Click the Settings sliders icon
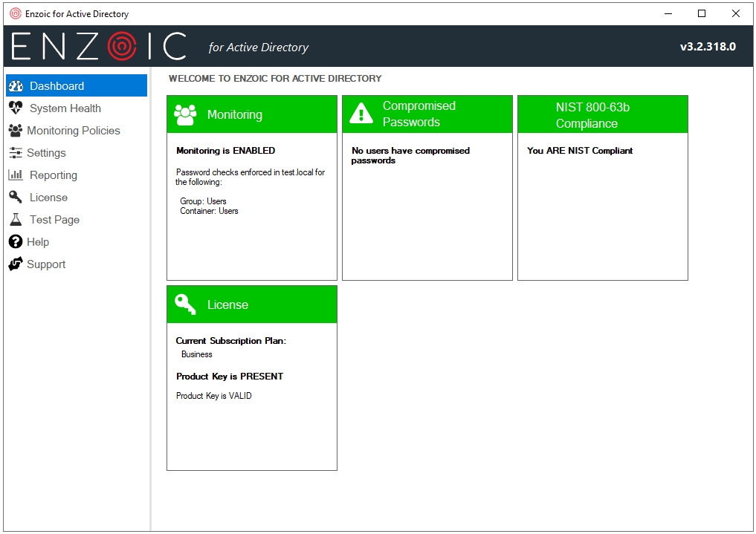The width and height of the screenshot is (756, 534). click(16, 153)
